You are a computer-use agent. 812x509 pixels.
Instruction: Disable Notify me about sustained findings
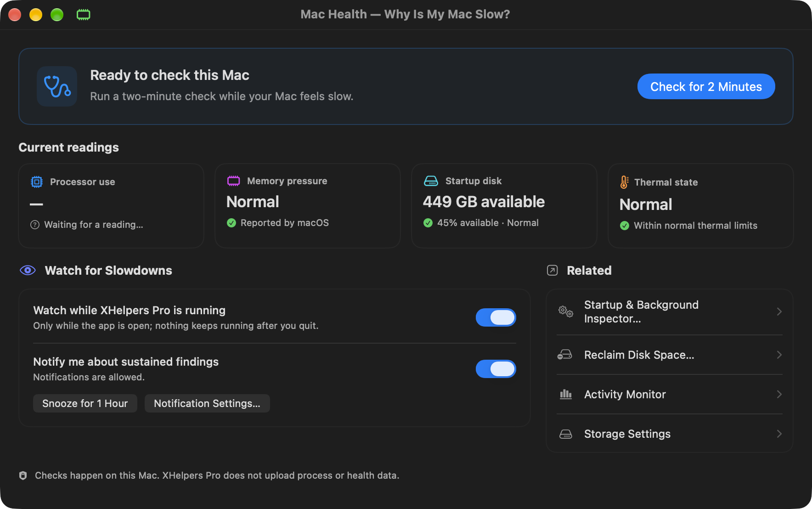click(x=496, y=369)
